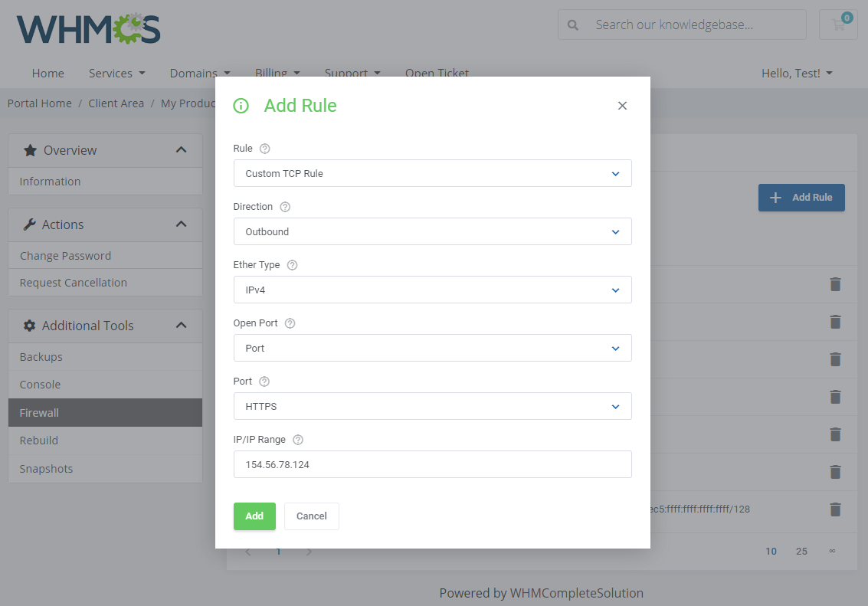Collapse the Additional Tools section
Image resolution: width=868 pixels, height=606 pixels.
(181, 325)
